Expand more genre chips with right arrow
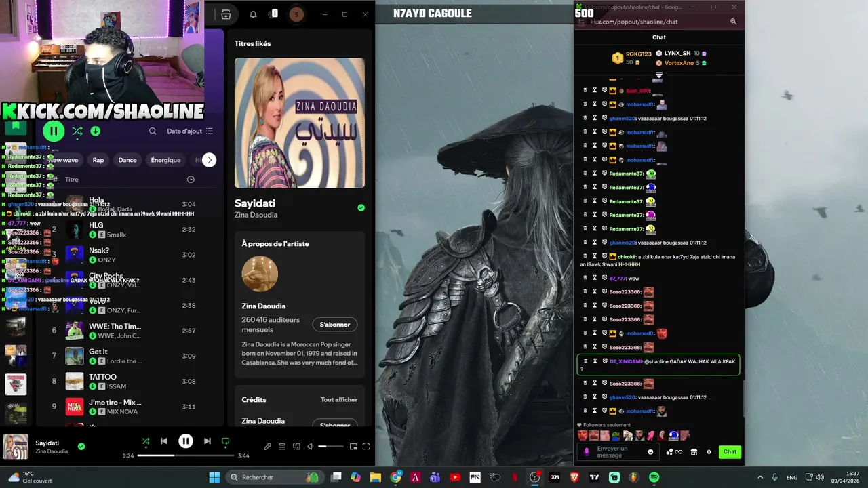Screen dimensions: 868x488 pos(210,160)
